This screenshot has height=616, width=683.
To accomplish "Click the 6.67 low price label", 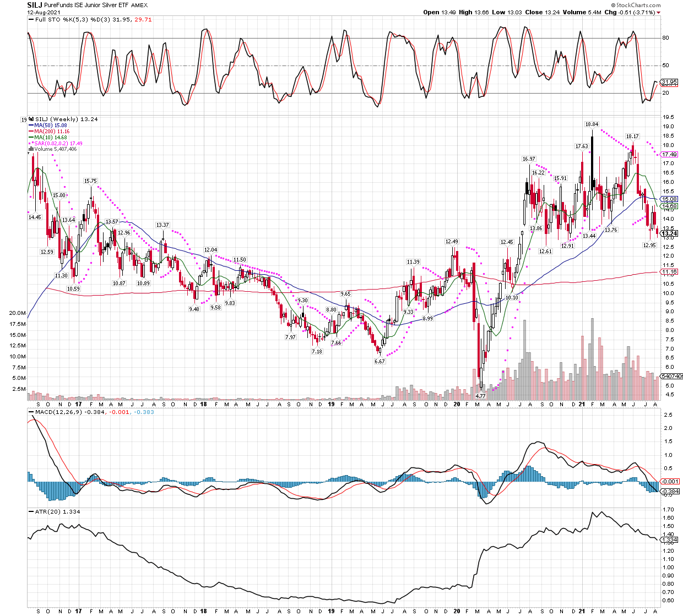I will pyautogui.click(x=380, y=361).
